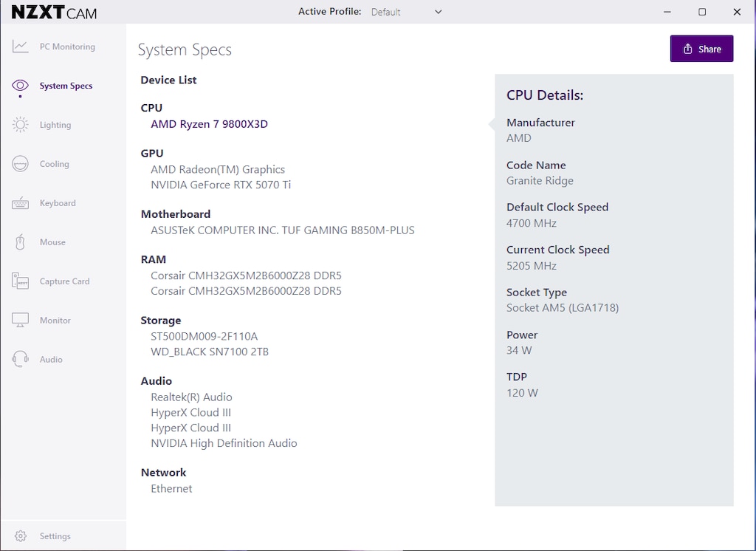Click the Settings gear icon
756x551 pixels.
click(x=20, y=536)
